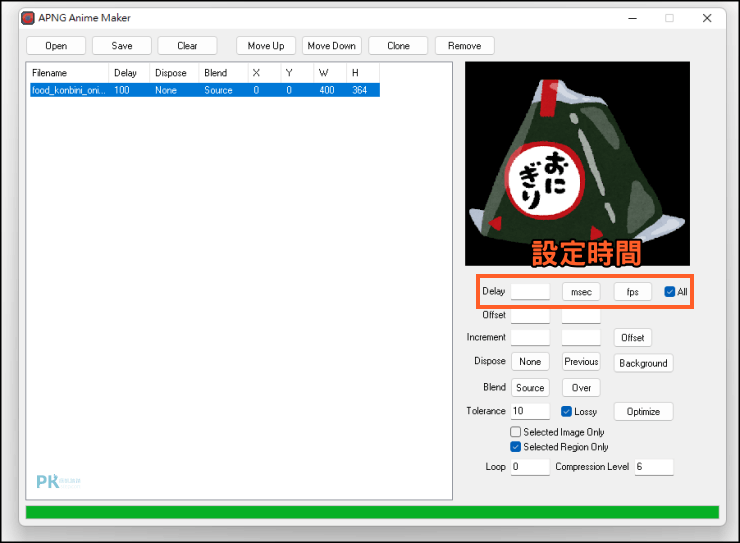Apply delay in msec
Viewport: 740px width, 543px height.
pyautogui.click(x=581, y=292)
